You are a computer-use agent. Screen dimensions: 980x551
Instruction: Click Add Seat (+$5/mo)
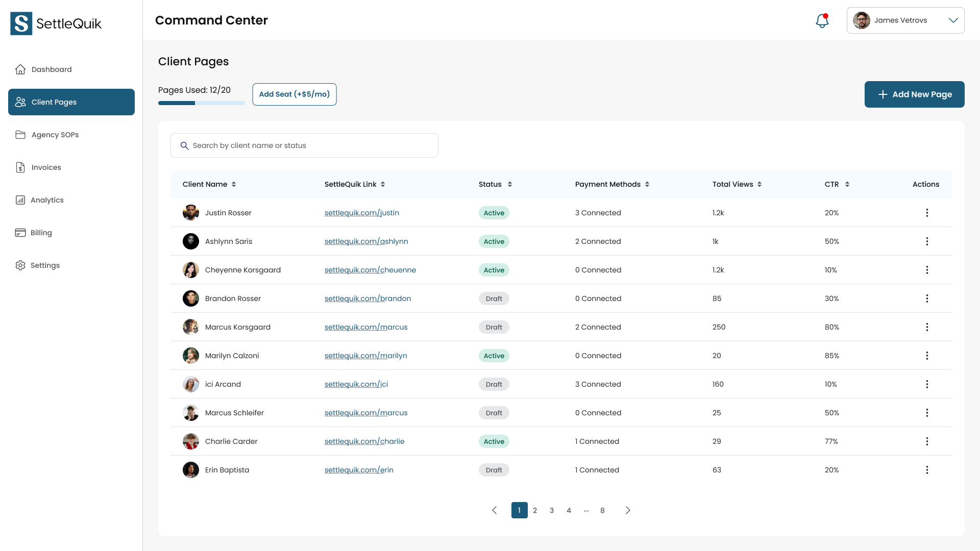[295, 94]
